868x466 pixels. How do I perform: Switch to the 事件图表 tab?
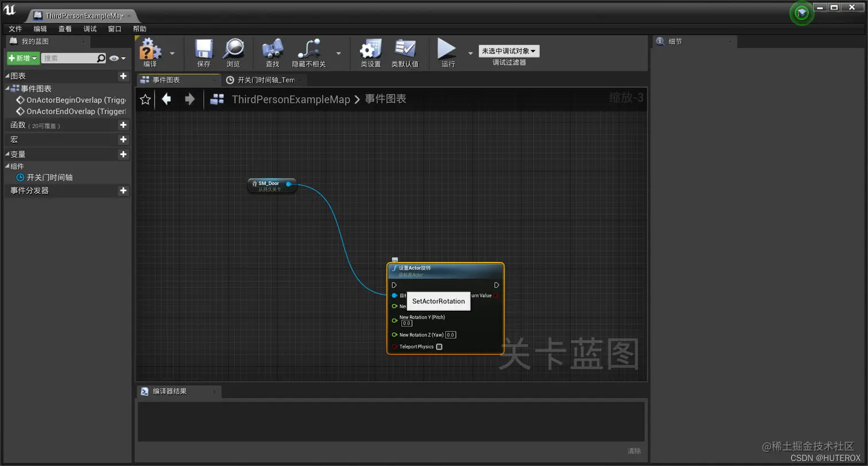179,80
